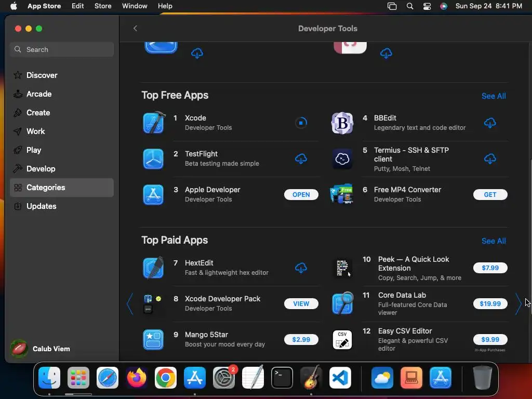The image size is (532, 399).
Task: Open the Termius app icon
Action: point(342,159)
